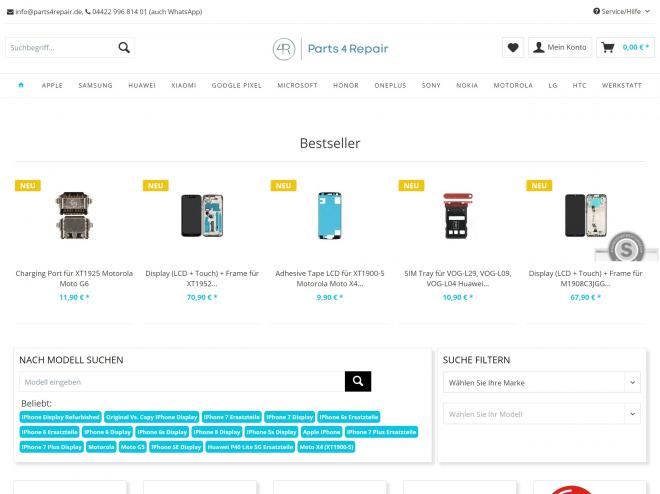Expand the Service/Hilfe dropdown
This screenshot has width=660, height=494.
click(x=622, y=11)
